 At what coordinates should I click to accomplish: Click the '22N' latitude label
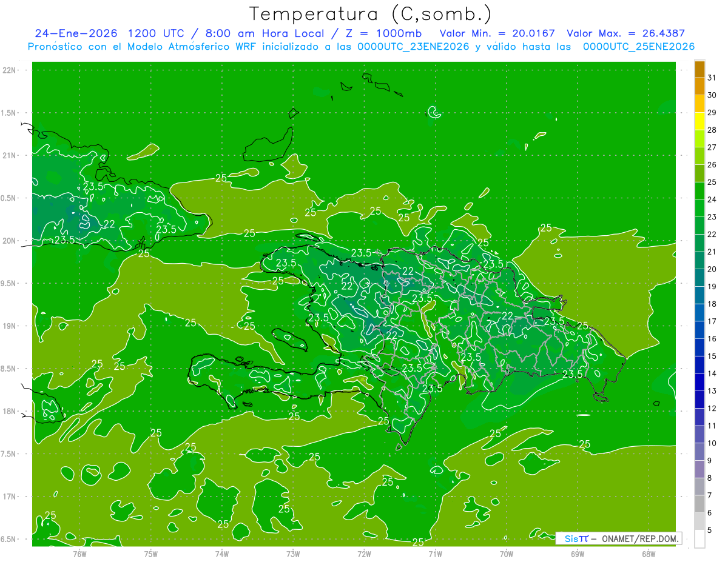[9, 70]
